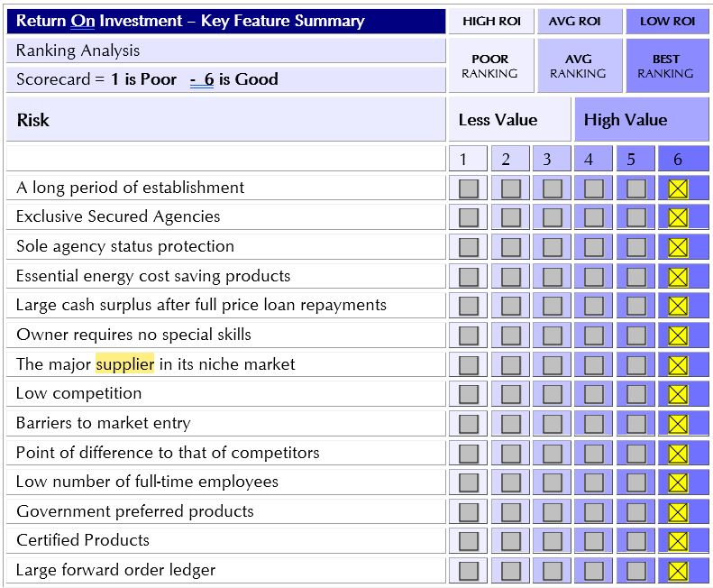This screenshot has height=588, width=713.
Task: Click the A long period of establishment label
Action: [x=130, y=188]
